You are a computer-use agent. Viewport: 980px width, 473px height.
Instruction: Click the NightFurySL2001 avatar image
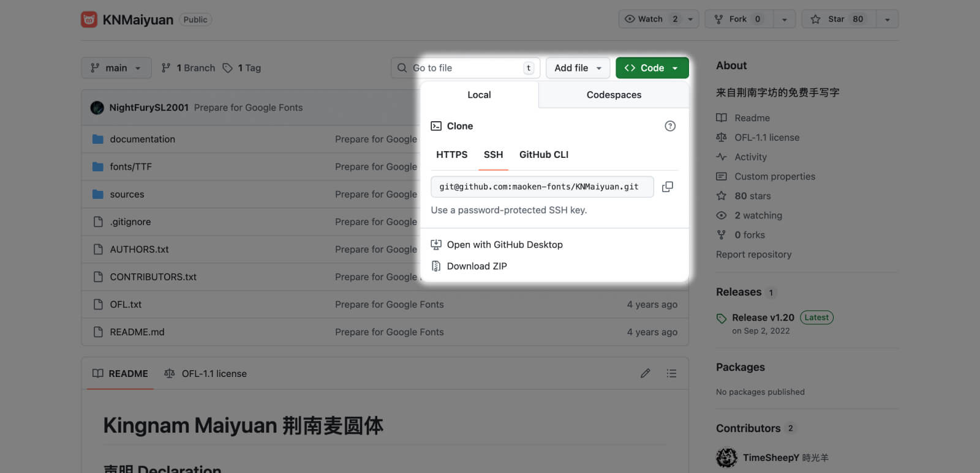pyautogui.click(x=97, y=108)
